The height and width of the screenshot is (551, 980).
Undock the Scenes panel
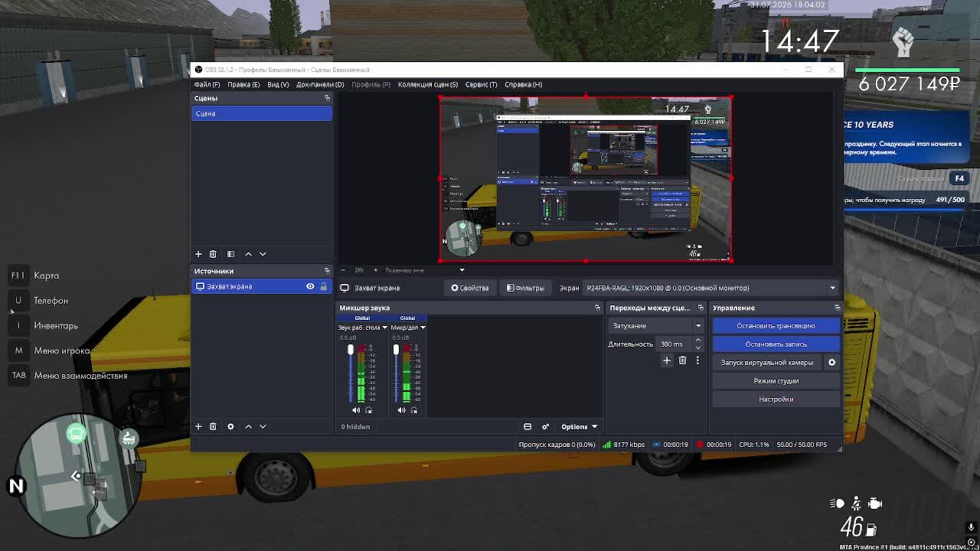coord(327,98)
